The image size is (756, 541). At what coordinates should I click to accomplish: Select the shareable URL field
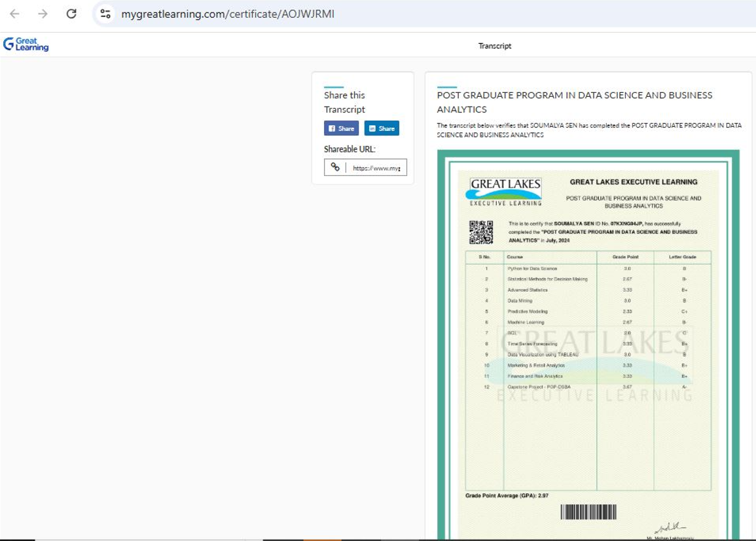[365, 167]
